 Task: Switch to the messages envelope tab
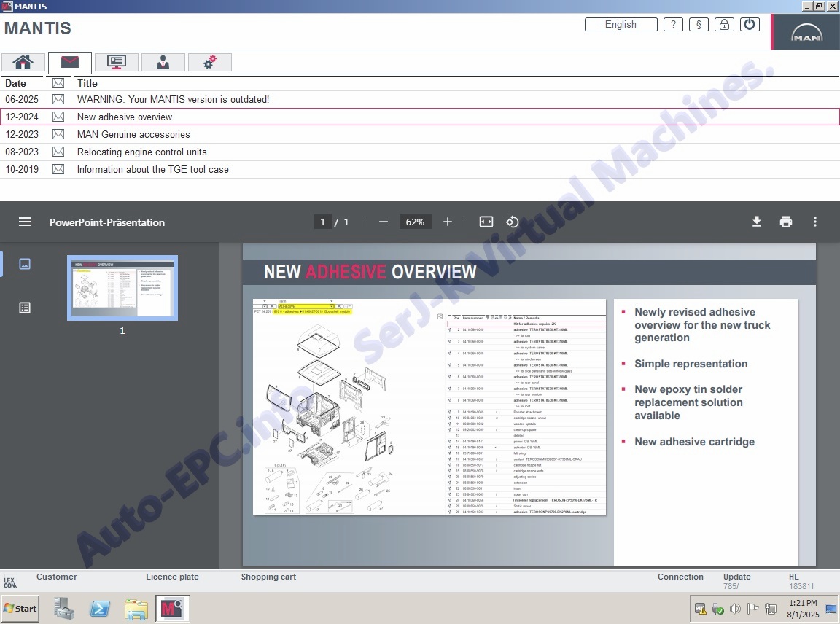70,63
